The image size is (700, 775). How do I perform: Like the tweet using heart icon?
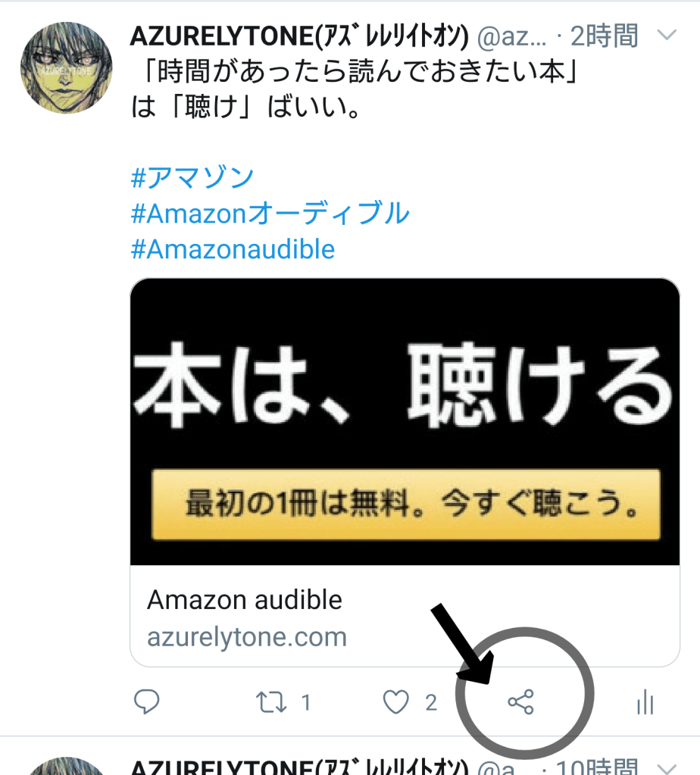pyautogui.click(x=395, y=702)
